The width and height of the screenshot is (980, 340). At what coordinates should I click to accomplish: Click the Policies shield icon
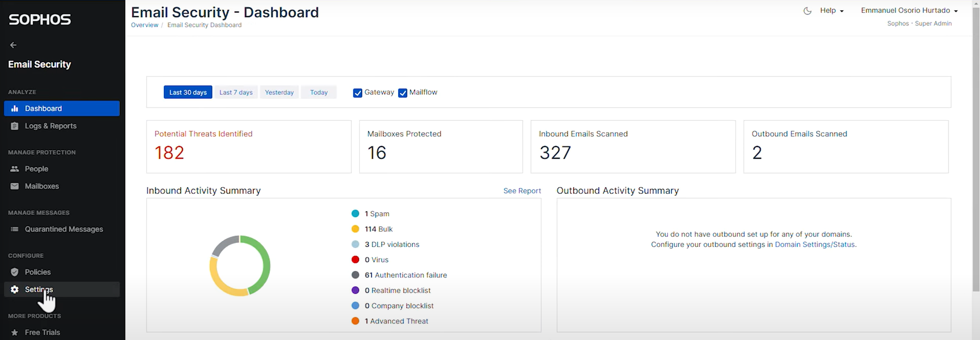coord(15,272)
